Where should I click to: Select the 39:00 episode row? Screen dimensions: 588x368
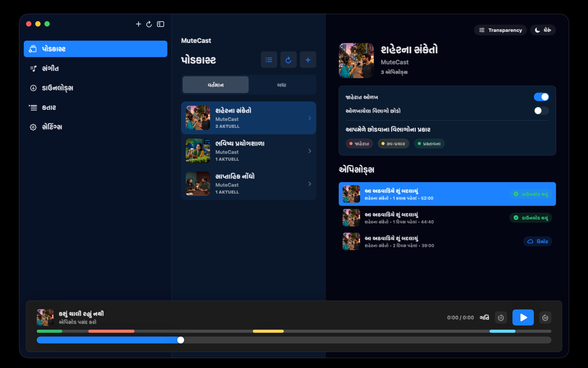[447, 241]
